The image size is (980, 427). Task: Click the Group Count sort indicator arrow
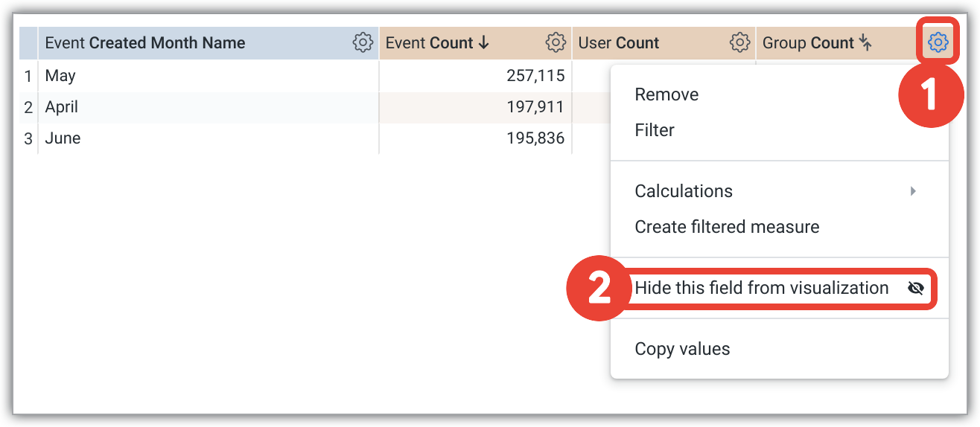click(x=865, y=43)
